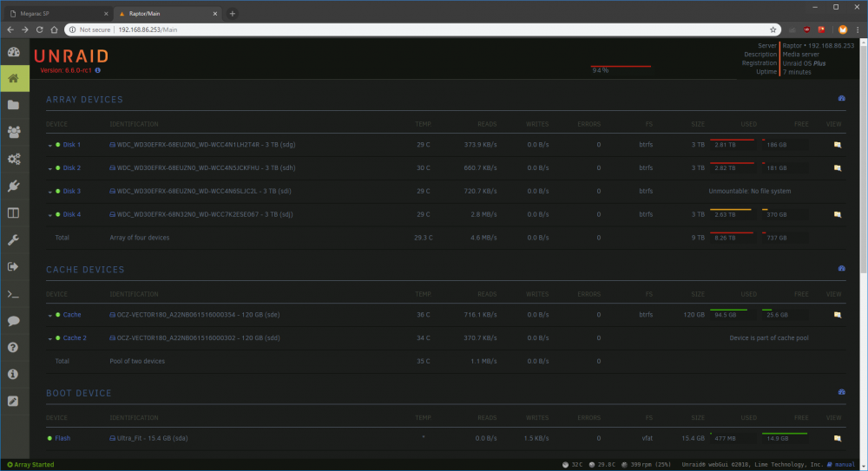Screen dimensions: 868x471
Task: Click the uBlock Origin extension icon
Action: pyautogui.click(x=807, y=29)
